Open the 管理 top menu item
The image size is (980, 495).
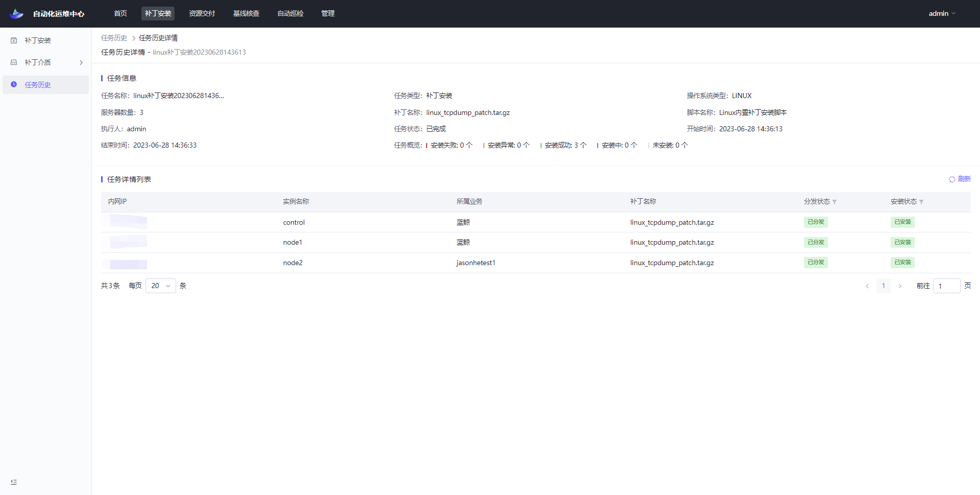click(328, 14)
